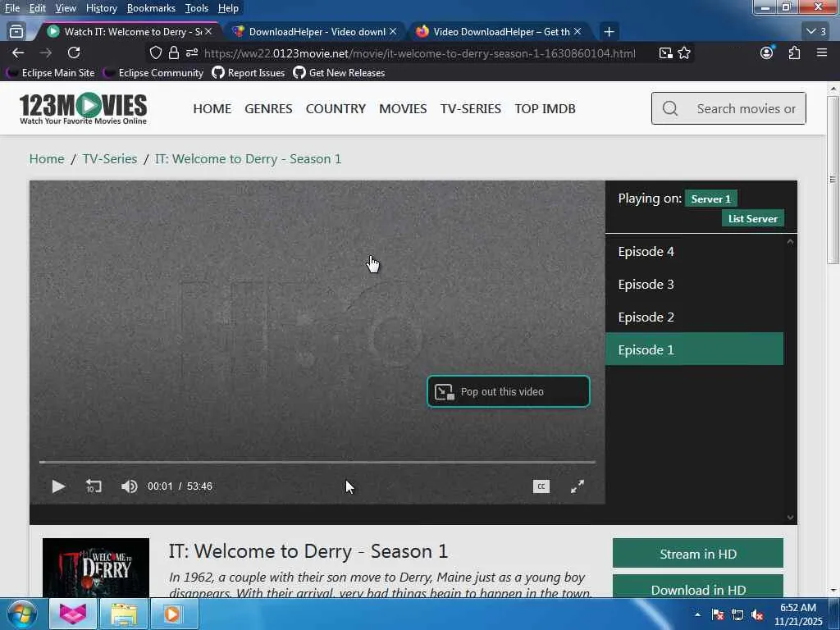Toggle picture-in-picture icon in address bar
Viewport: 840px width, 630px height.
(x=665, y=52)
